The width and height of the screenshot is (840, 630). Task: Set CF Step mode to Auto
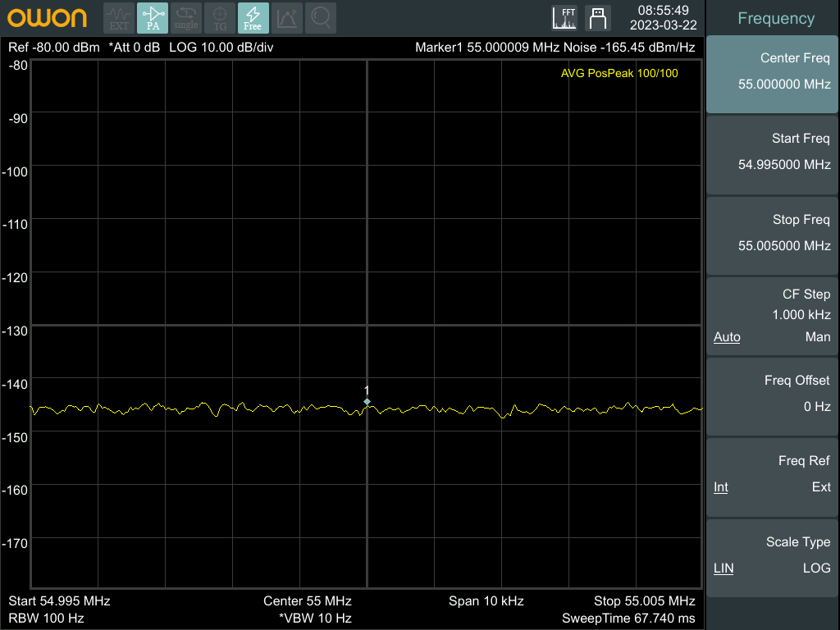pyautogui.click(x=727, y=337)
